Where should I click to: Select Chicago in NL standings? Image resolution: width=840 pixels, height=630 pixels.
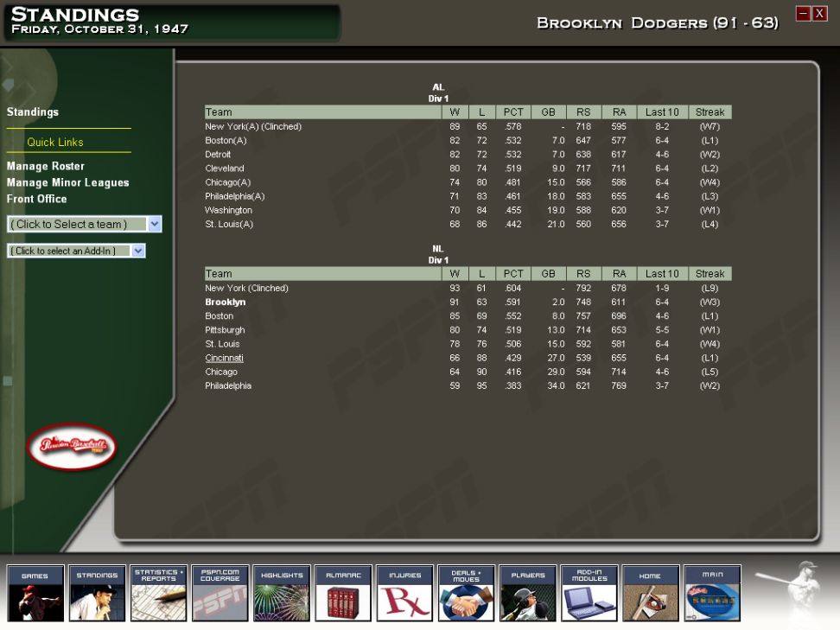coord(468,372)
